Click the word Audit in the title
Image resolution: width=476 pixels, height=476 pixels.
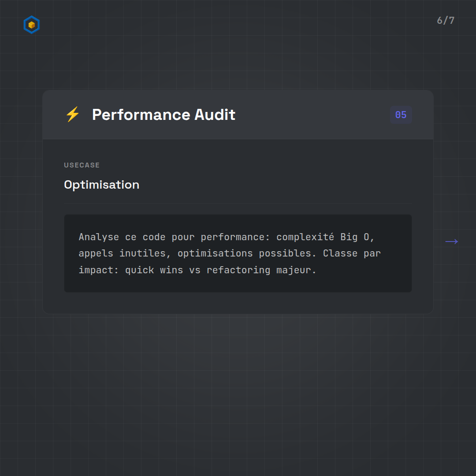point(215,115)
